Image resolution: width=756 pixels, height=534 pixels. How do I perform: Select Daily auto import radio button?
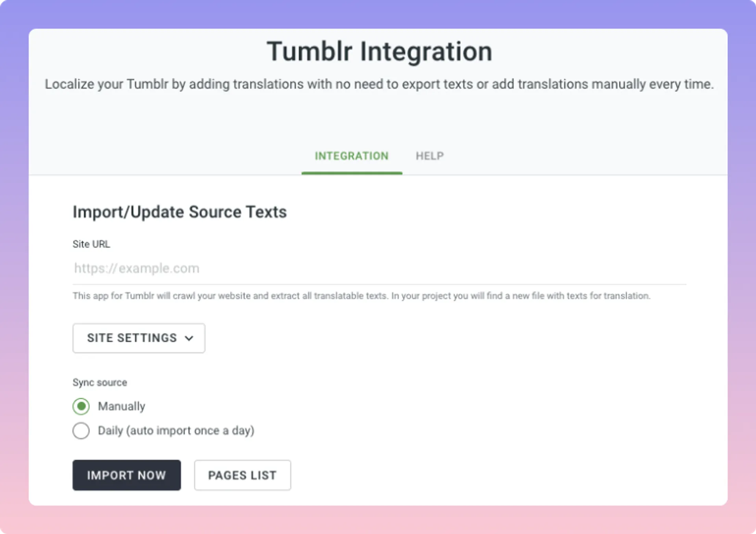(x=81, y=430)
